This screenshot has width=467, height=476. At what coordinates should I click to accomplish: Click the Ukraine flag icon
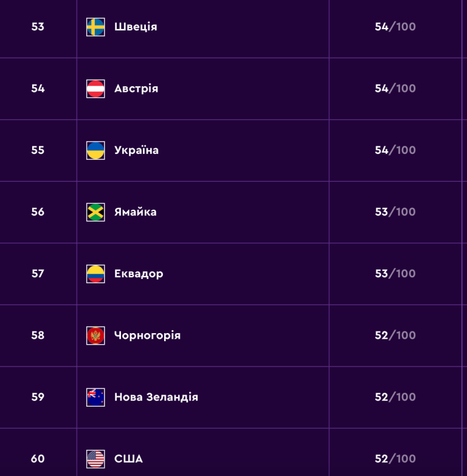(x=95, y=150)
